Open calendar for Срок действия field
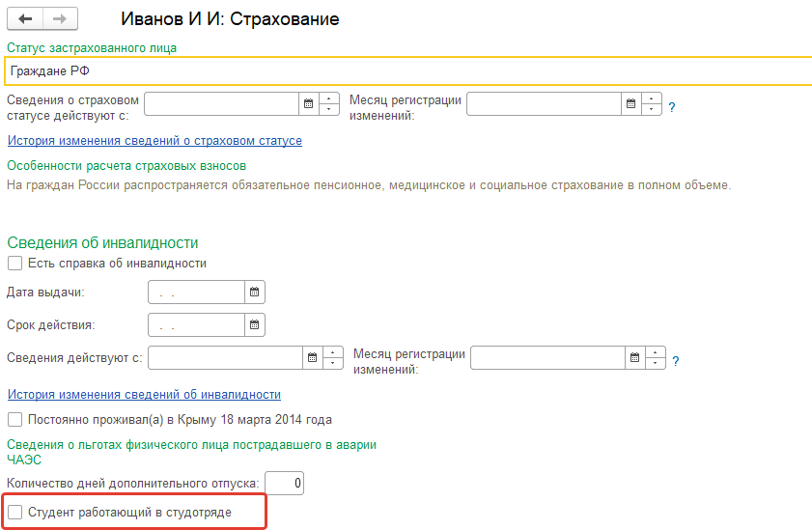Screen dimensions: 812x530 point(254,324)
